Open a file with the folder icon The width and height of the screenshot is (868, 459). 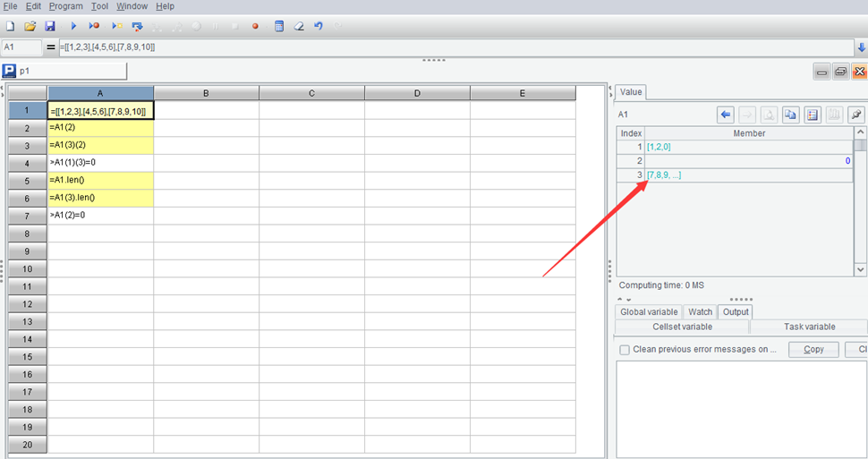pos(30,27)
